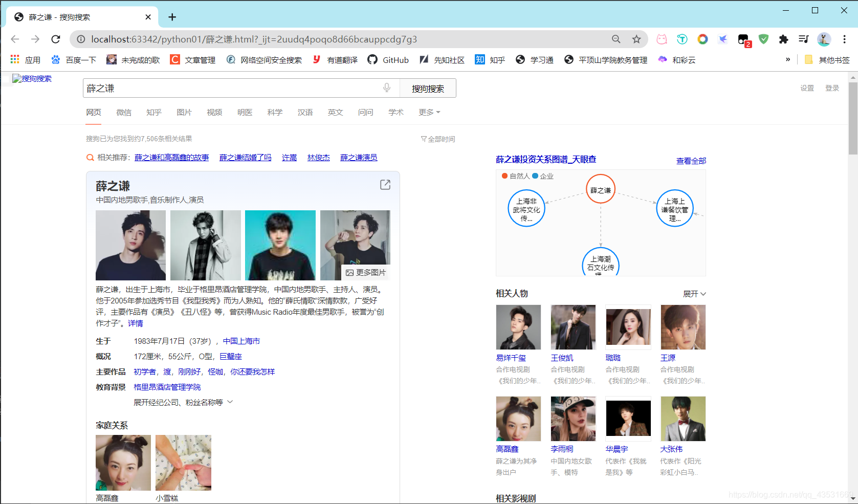Open the 有道翻译 bookmark
The image size is (858, 504).
point(335,60)
